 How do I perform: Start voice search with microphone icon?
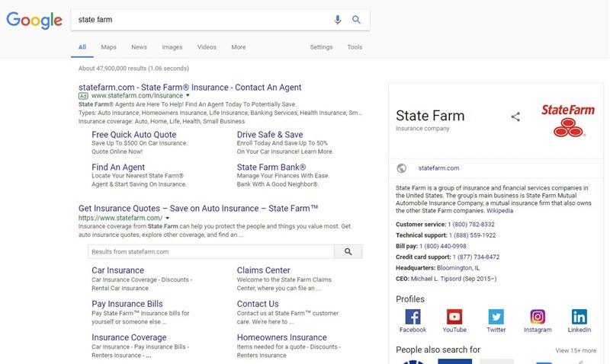(338, 20)
